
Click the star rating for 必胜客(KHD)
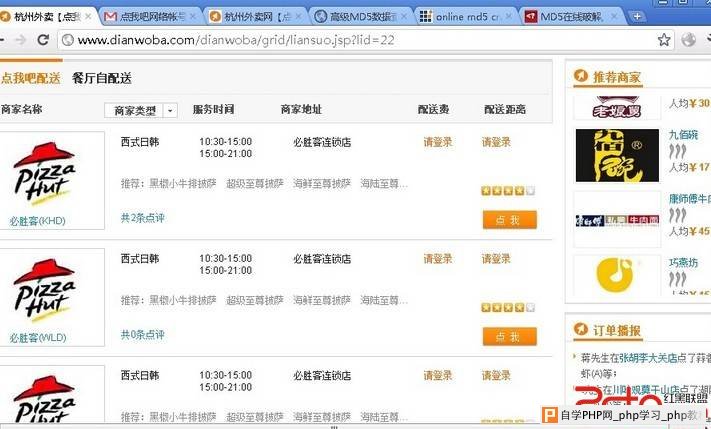click(x=508, y=191)
